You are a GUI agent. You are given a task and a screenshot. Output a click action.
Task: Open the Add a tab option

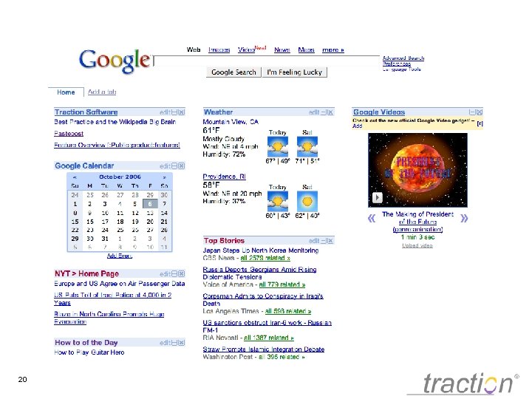[102, 92]
